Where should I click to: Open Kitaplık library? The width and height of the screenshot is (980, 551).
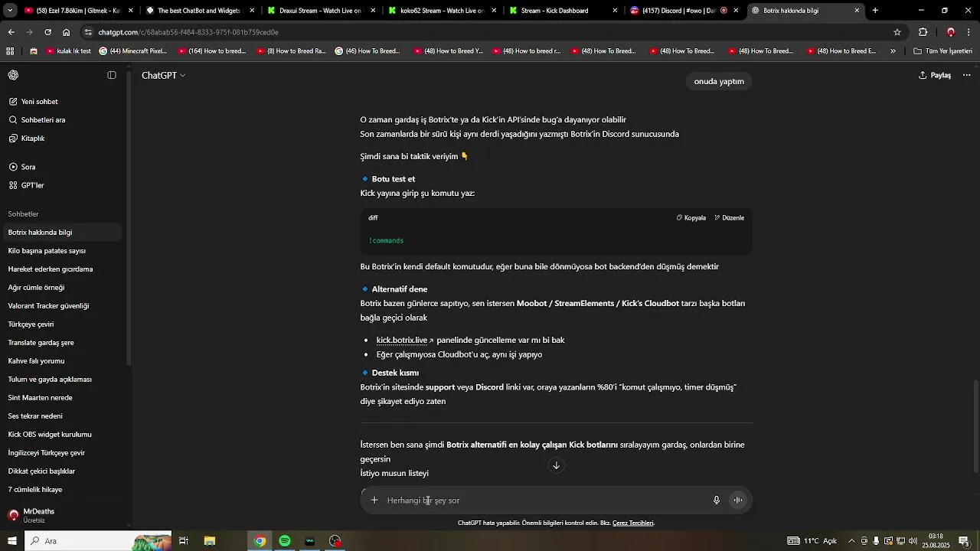[61, 139]
